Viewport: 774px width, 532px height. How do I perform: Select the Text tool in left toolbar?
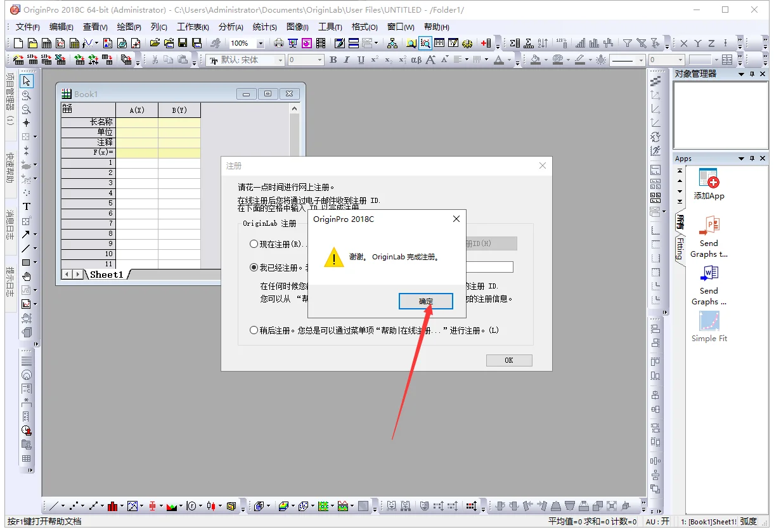coord(27,207)
